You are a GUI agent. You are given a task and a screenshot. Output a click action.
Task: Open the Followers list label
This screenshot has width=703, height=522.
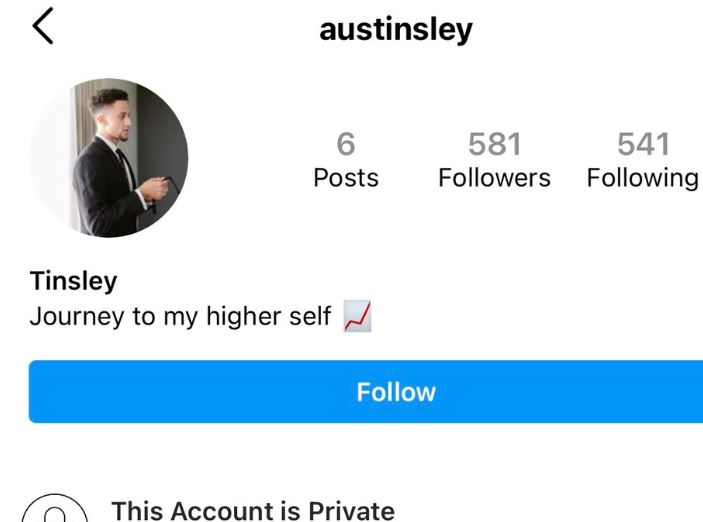[495, 178]
